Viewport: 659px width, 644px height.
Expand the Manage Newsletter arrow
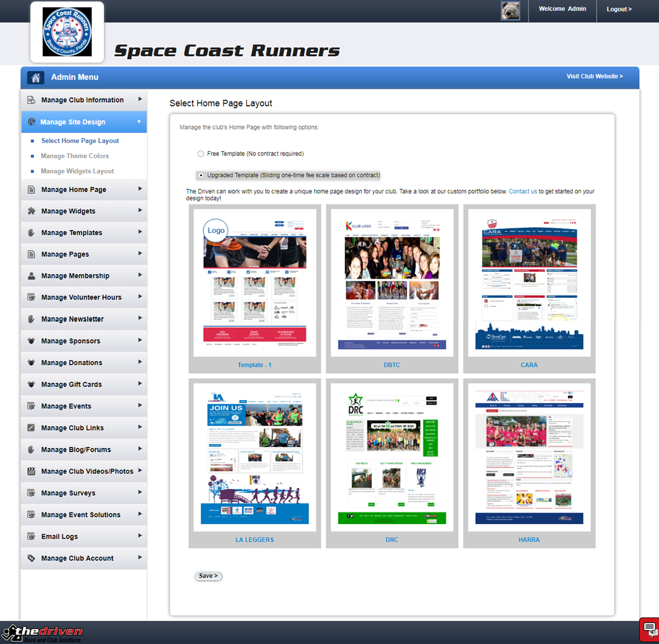tap(140, 318)
